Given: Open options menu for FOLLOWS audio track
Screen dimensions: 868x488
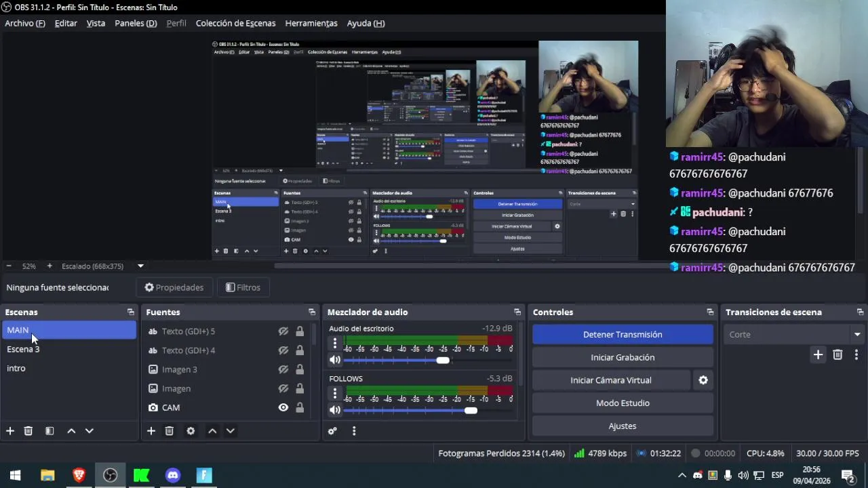Looking at the screenshot, I should 334,394.
